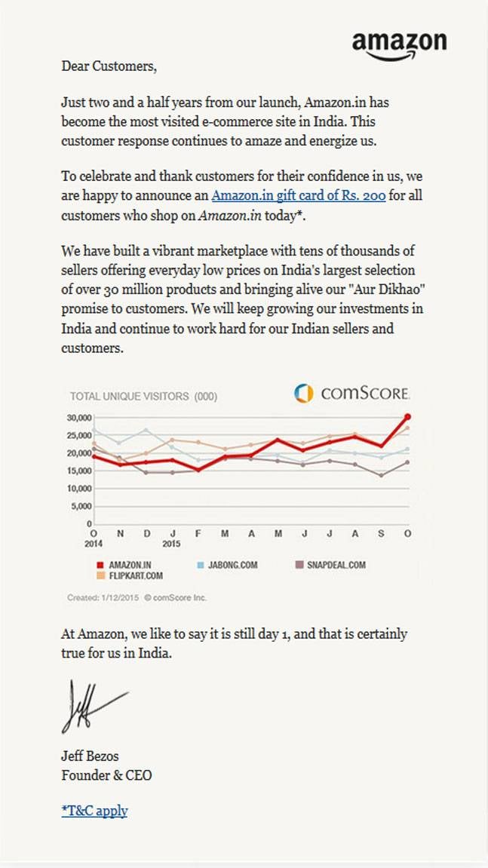This screenshot has height=868, width=488.
Task: Click the comScore Inc. copyright text
Action: (176, 598)
